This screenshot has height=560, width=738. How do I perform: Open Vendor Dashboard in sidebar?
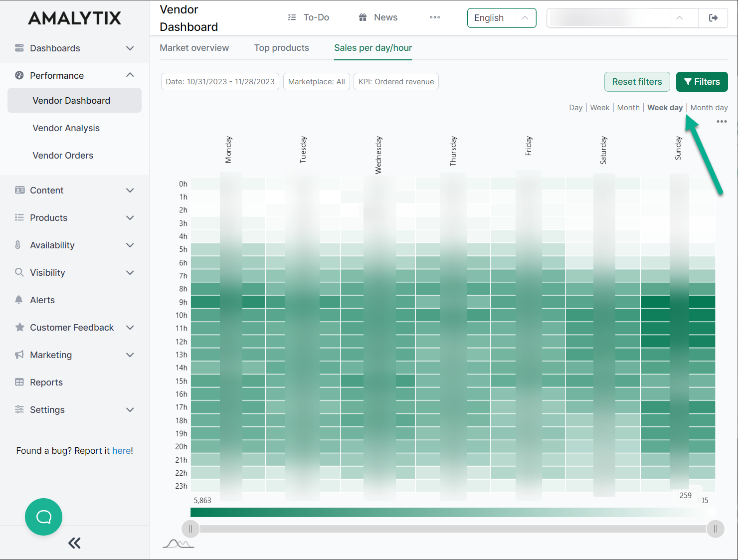point(74,100)
